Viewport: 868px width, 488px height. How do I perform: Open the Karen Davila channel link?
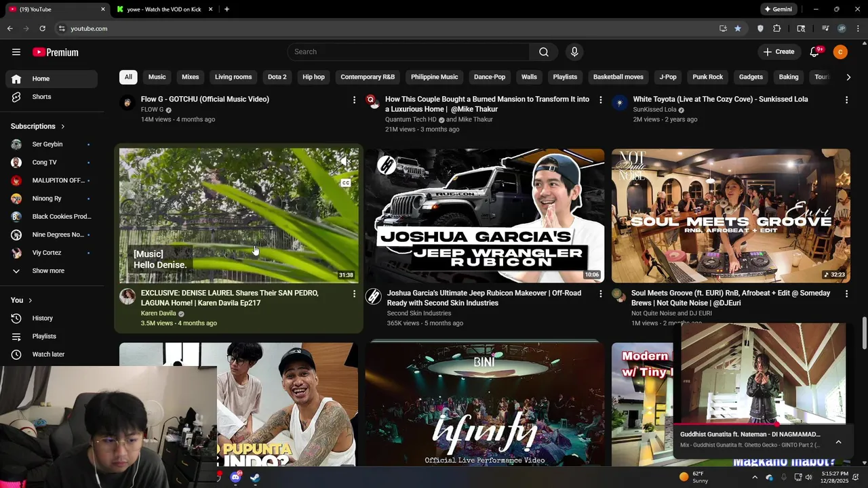[x=158, y=314]
